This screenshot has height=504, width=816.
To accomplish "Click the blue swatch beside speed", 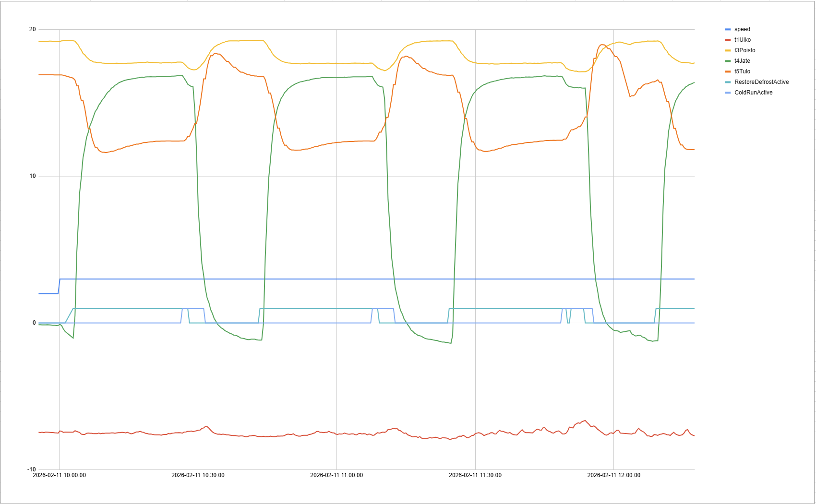I will click(728, 29).
